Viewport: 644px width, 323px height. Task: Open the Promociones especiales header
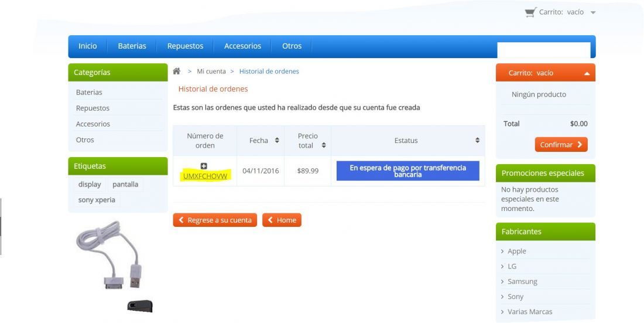coord(546,173)
